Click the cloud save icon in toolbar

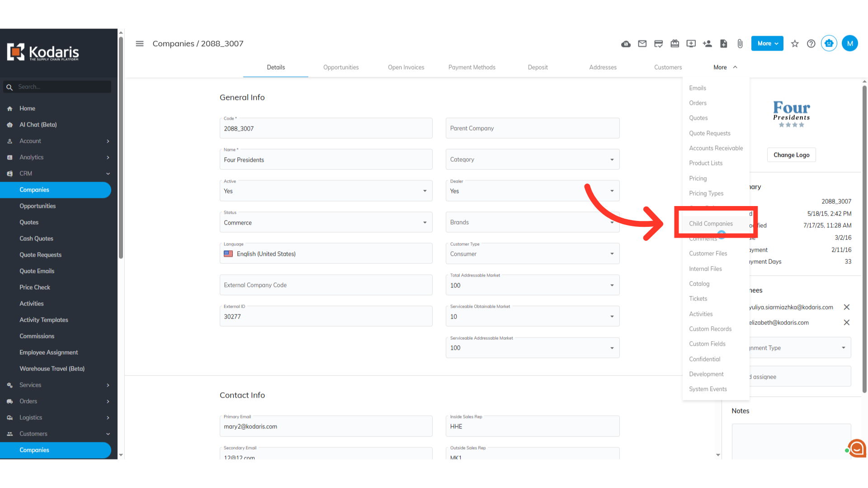(x=626, y=44)
